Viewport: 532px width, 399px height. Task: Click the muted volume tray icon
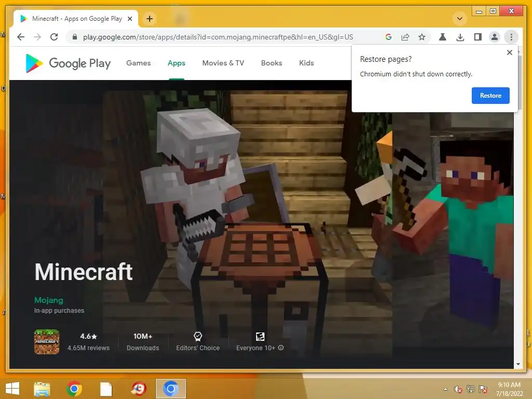[458, 389]
